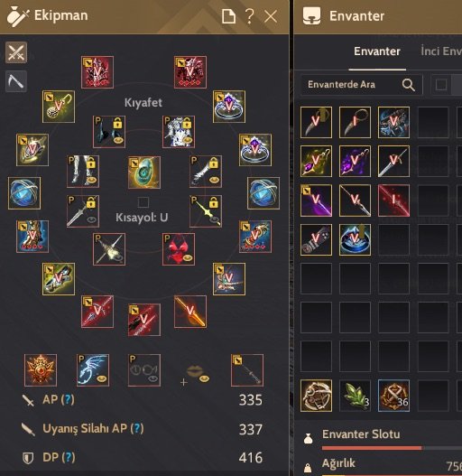Image resolution: width=462 pixels, height=476 pixels.
Task: Open the document icon in Ekipman header
Action: [x=228, y=16]
